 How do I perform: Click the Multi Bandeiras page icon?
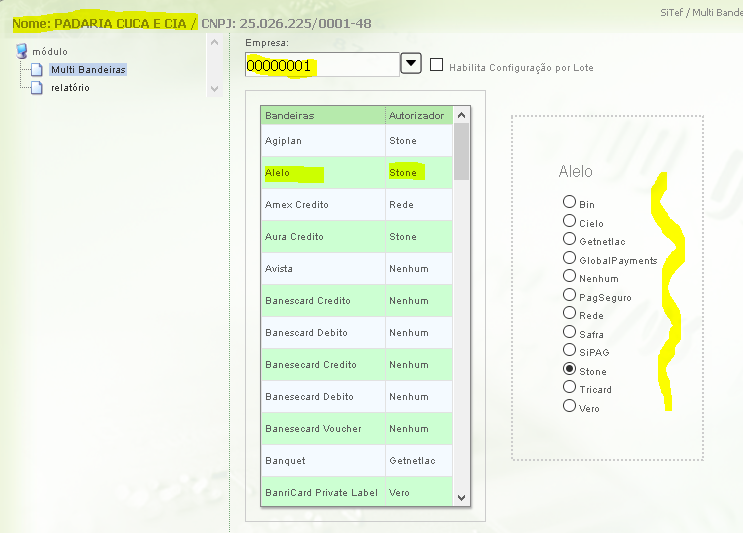tap(37, 70)
